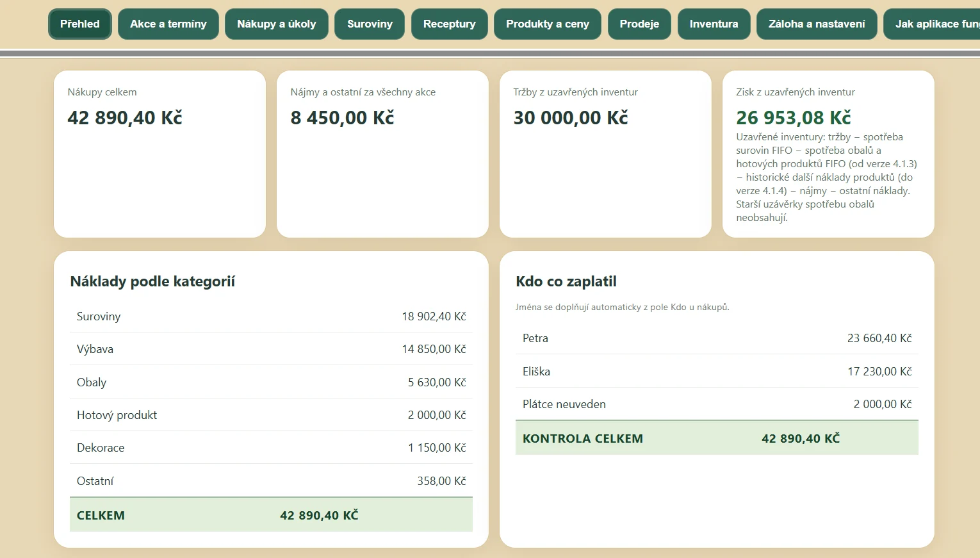
Task: Click the Náklady podle kategorií heading
Action: click(x=152, y=281)
